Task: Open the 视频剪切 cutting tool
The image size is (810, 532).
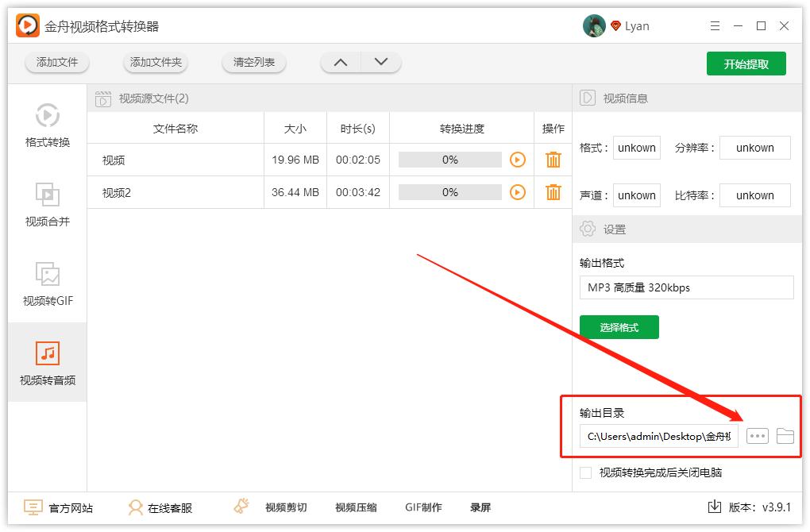Action: [283, 507]
